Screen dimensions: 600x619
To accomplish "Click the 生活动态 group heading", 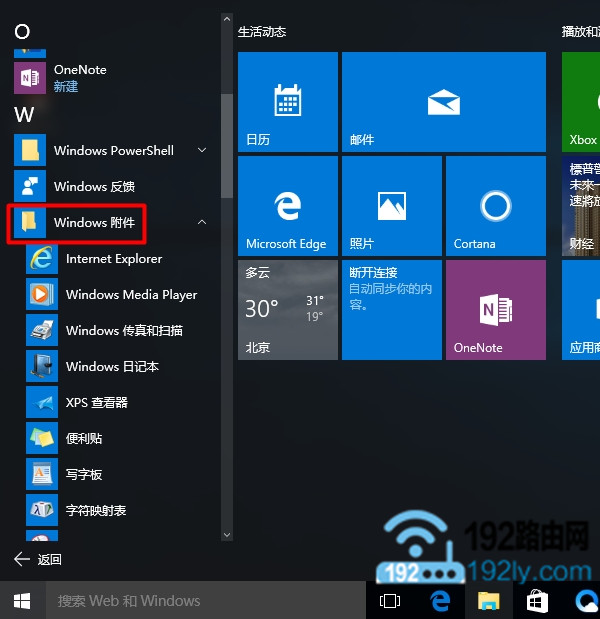I will point(262,32).
